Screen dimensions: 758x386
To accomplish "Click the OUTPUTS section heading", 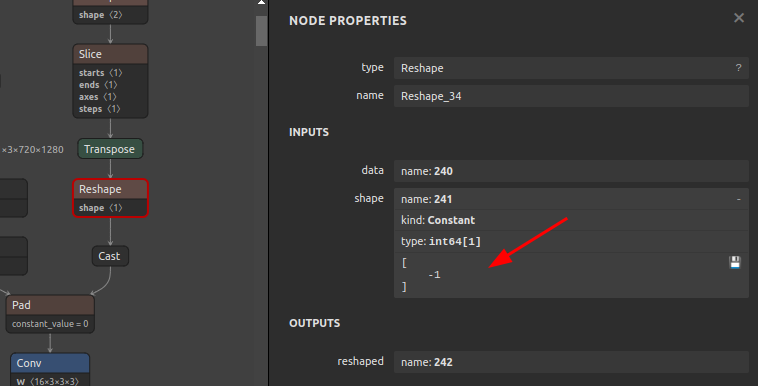I will (x=315, y=323).
